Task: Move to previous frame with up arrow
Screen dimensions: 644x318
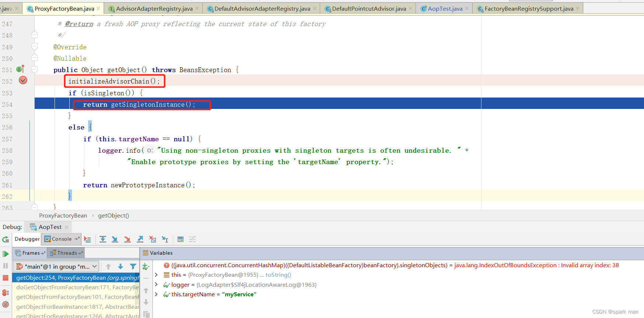Action: pyautogui.click(x=108, y=266)
